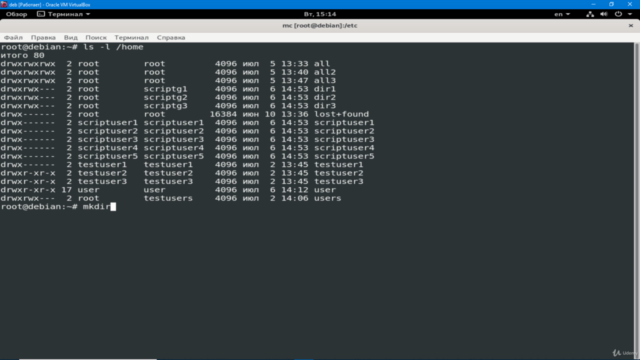640x360 pixels.
Task: Restore down the VirtualBox window
Action: pyautogui.click(x=611, y=4)
